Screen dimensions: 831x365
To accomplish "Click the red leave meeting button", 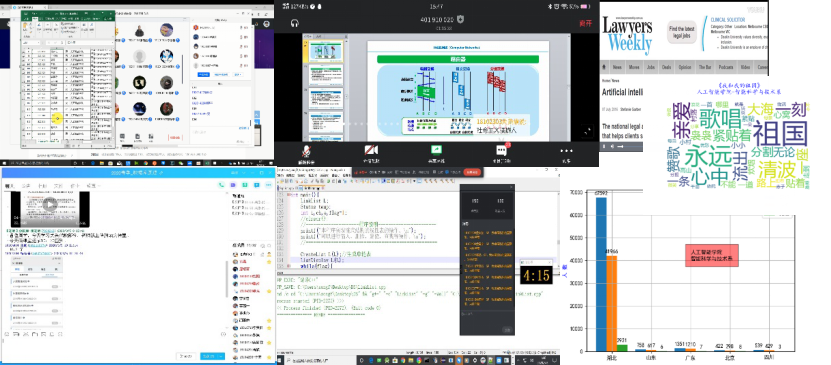I will [x=585, y=23].
